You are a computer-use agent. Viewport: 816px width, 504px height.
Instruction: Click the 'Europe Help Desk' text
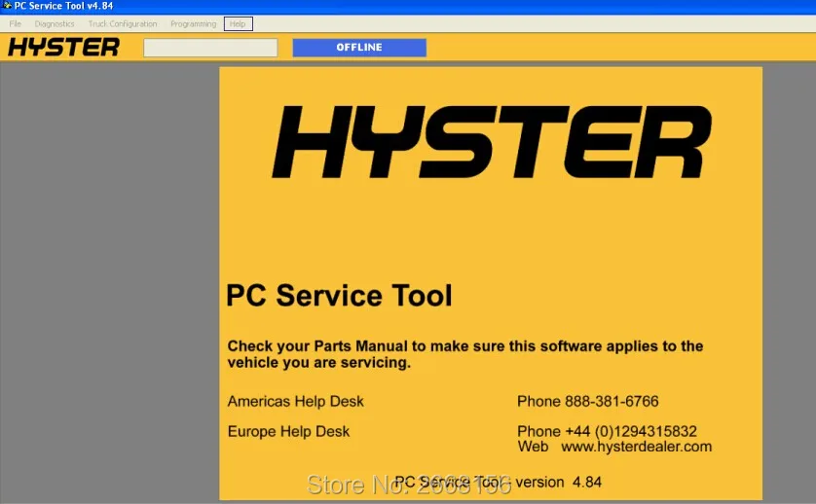(288, 432)
